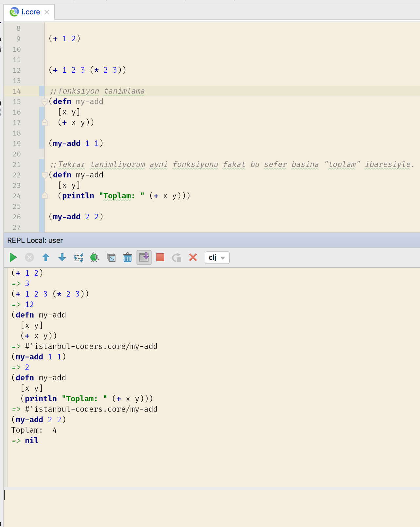This screenshot has height=527, width=420.
Task: Open the clj language dropdown
Action: pos(217,258)
